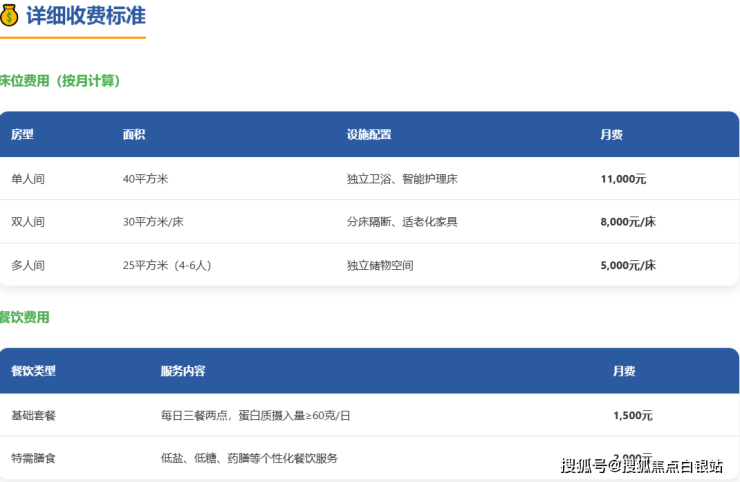This screenshot has width=740, height=482.
Task: Select the 双人间 room type row
Action: (28, 222)
